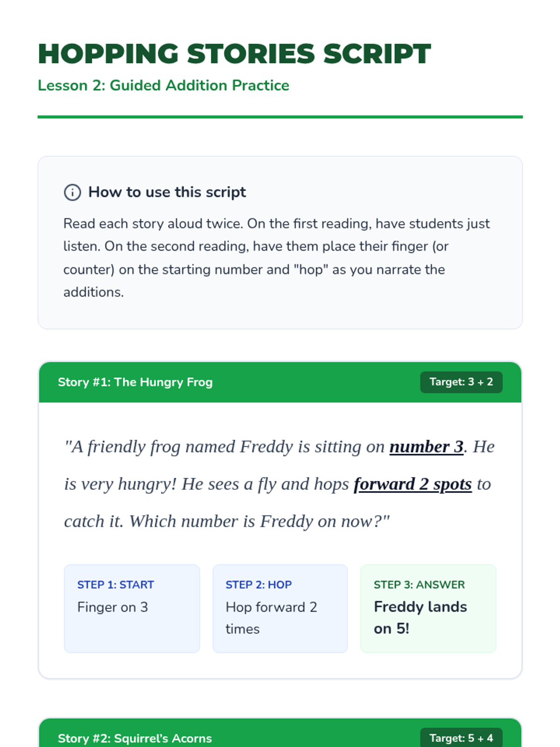Click the Lesson 2 Guided Addition Practice subtitle

pyautogui.click(x=163, y=85)
